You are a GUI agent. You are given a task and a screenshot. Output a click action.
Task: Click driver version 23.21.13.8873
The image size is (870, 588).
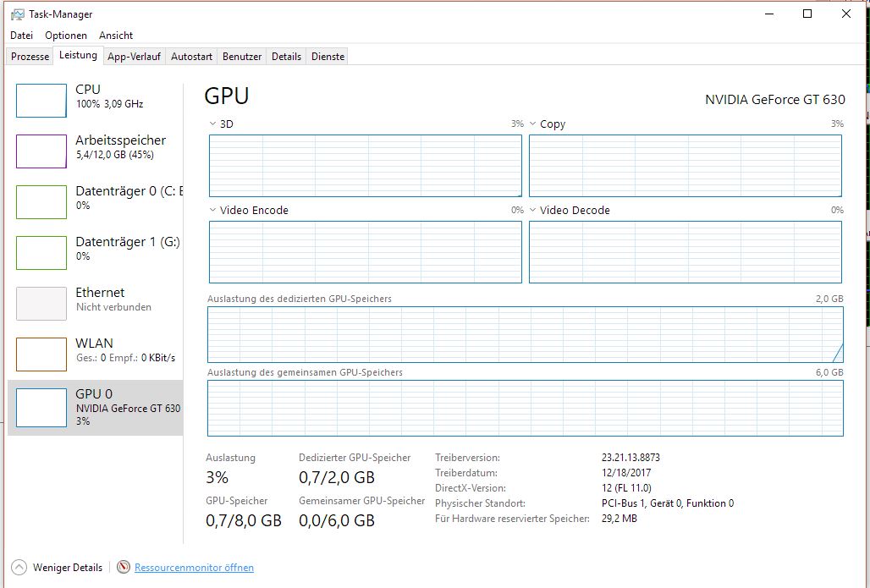coord(630,458)
